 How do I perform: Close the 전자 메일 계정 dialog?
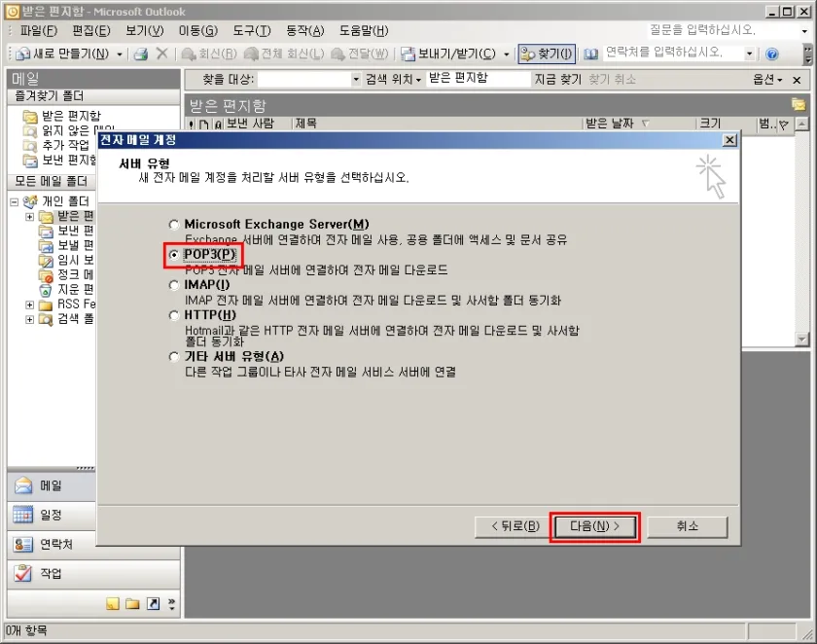coord(730,140)
